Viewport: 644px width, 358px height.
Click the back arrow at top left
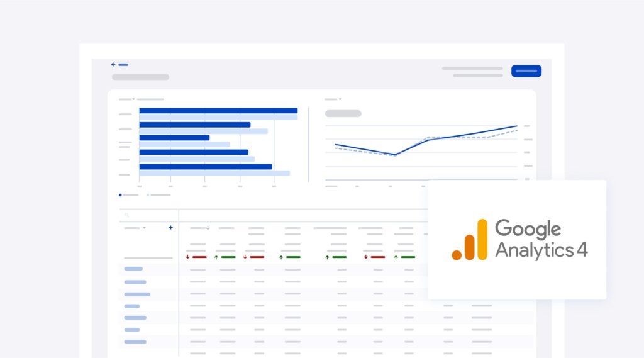coord(113,64)
